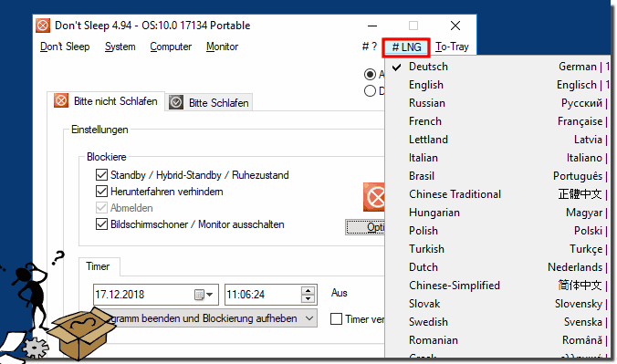This screenshot has height=364, width=617.
Task: Click the red icon on Bitte nicht Schlafen tab
Action: (61, 100)
